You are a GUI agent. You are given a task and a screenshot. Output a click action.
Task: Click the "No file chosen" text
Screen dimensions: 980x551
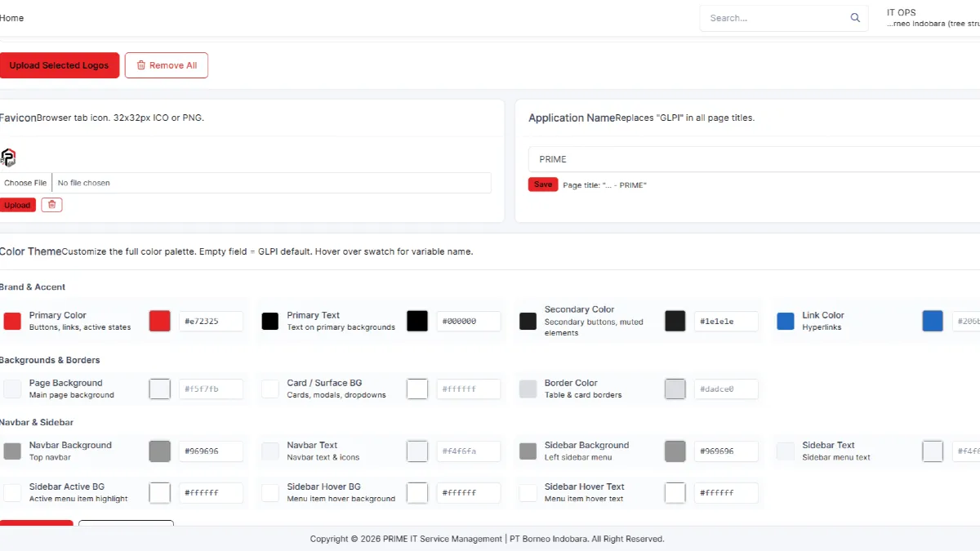tap(83, 183)
